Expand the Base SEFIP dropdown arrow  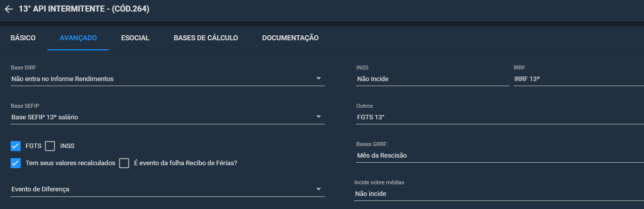click(318, 117)
